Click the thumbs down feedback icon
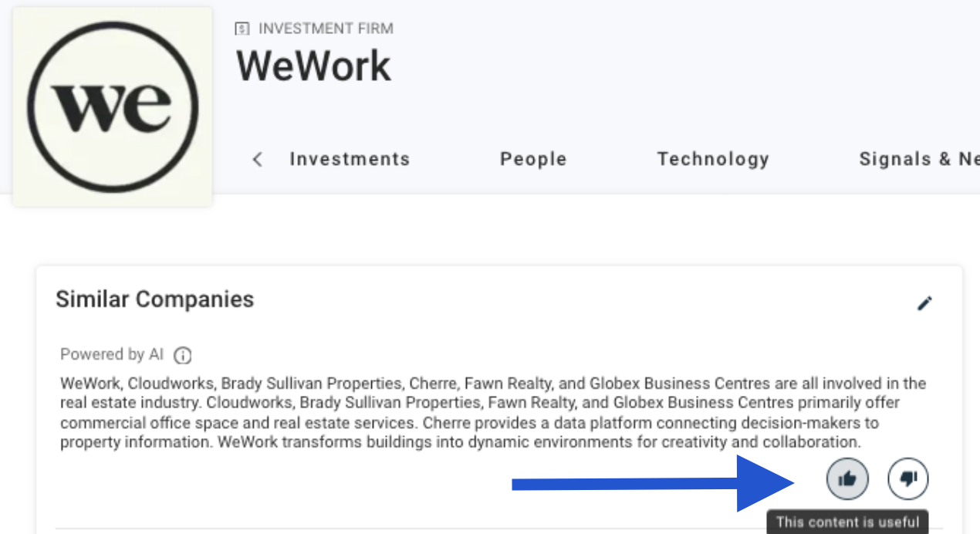Viewport: 980px width, 534px height. pyautogui.click(x=908, y=479)
